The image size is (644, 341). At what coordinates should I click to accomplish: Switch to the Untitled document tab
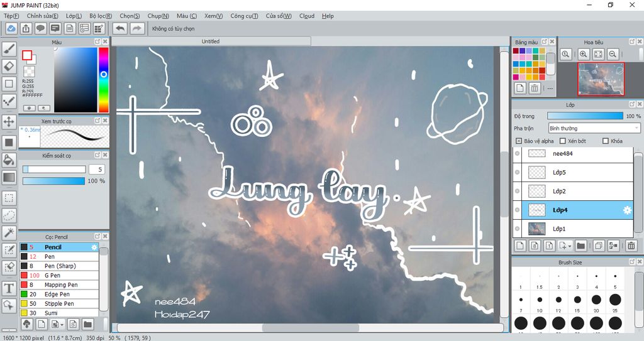pos(211,41)
